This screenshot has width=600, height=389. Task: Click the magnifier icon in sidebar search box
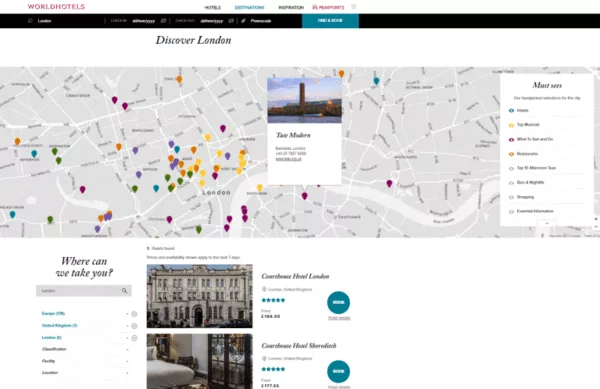pyautogui.click(x=125, y=291)
